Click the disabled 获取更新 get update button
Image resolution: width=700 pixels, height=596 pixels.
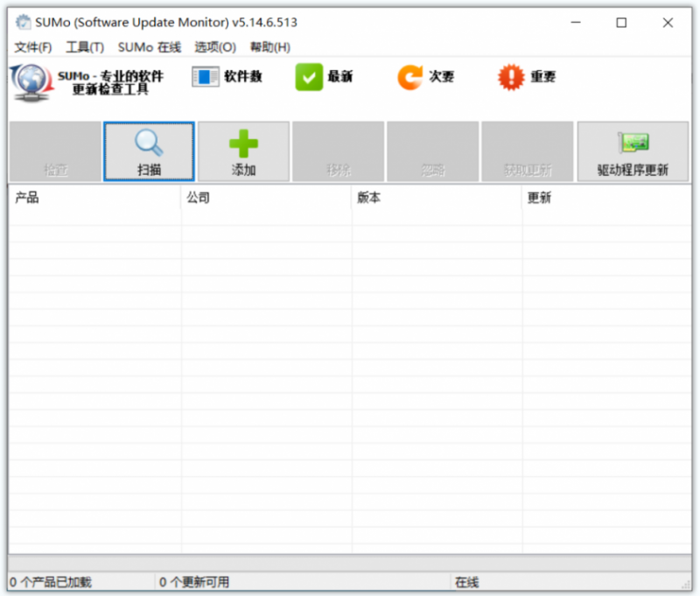[x=528, y=151]
